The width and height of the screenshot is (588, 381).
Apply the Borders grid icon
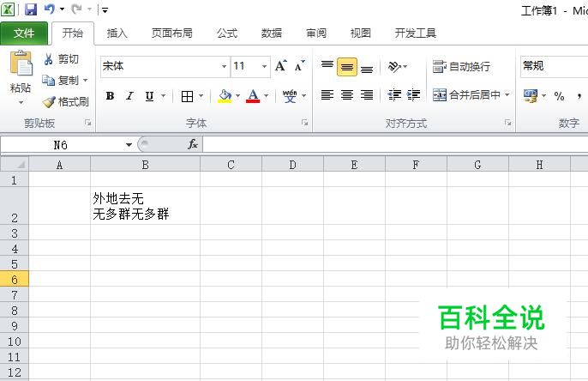coord(187,96)
